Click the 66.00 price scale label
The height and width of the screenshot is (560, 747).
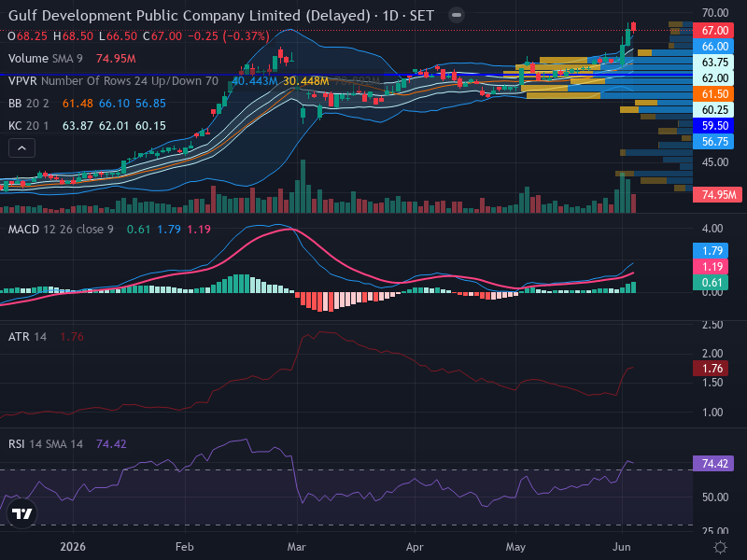coord(714,46)
